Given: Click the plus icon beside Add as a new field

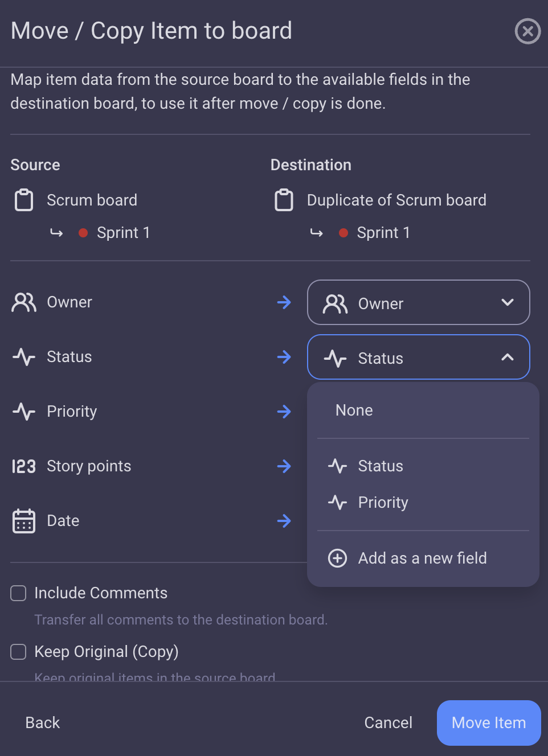Looking at the screenshot, I should 337,558.
